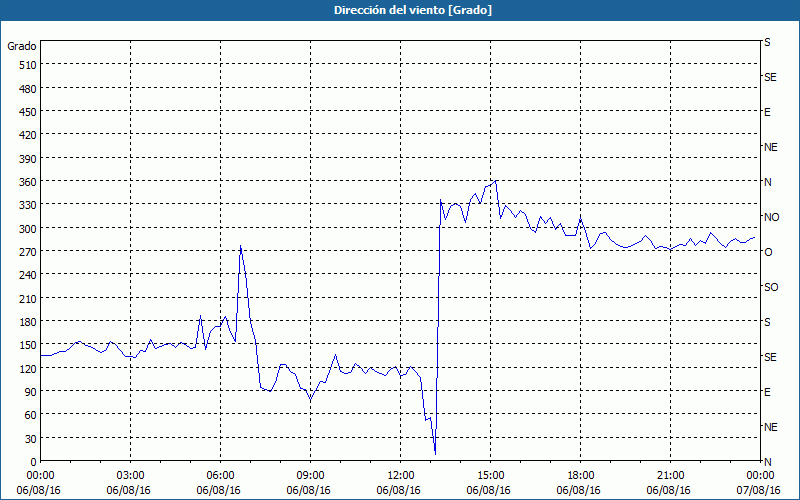The width and height of the screenshot is (800, 500).
Task: Click the wind line minimum near 13:00
Action: point(435,453)
